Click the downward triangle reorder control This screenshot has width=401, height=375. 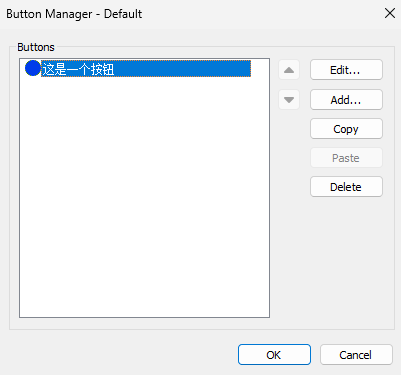(289, 99)
